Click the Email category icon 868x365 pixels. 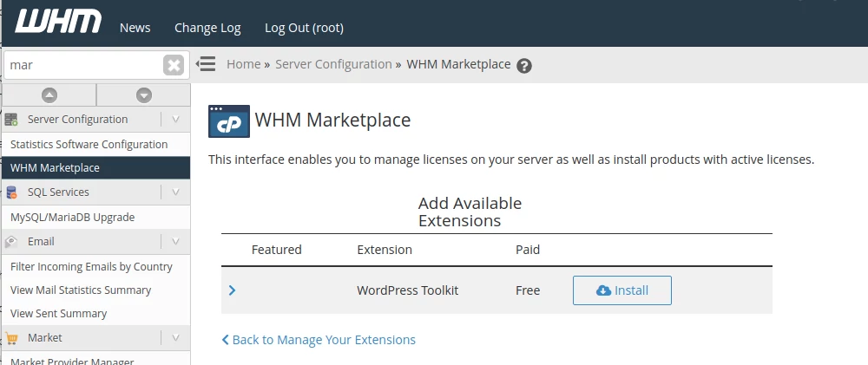11,242
